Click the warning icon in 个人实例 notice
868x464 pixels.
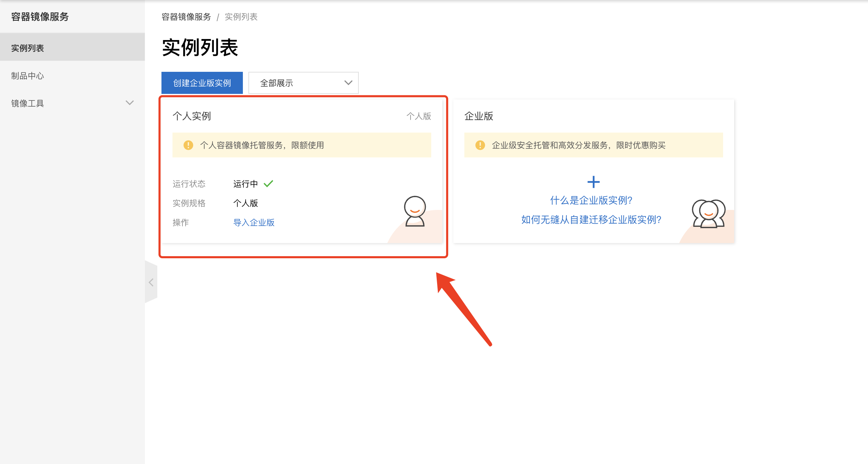(x=188, y=145)
